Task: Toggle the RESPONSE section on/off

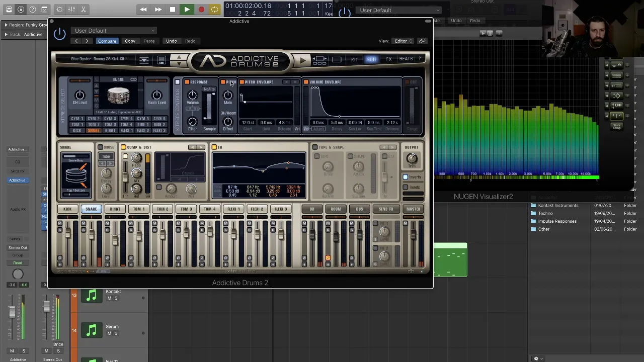Action: [187, 82]
